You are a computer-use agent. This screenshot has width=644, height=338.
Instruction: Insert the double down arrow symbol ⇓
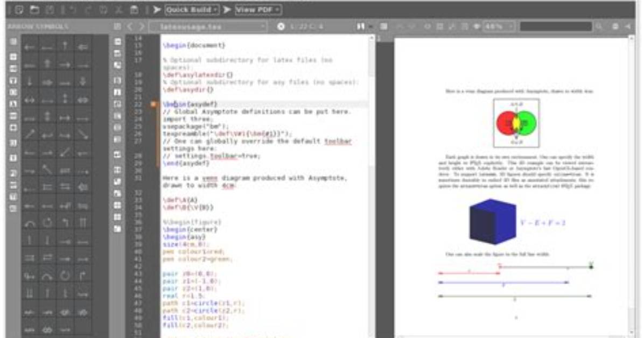(82, 82)
